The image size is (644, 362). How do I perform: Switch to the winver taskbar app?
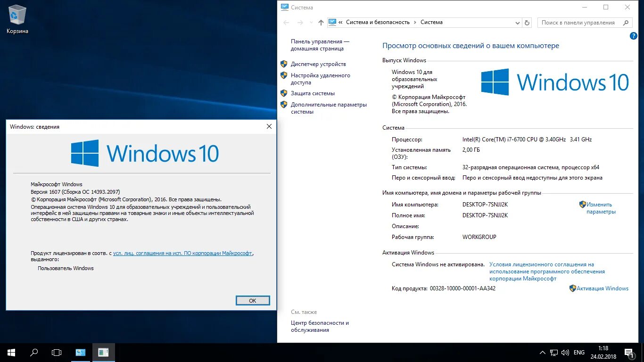(x=103, y=353)
